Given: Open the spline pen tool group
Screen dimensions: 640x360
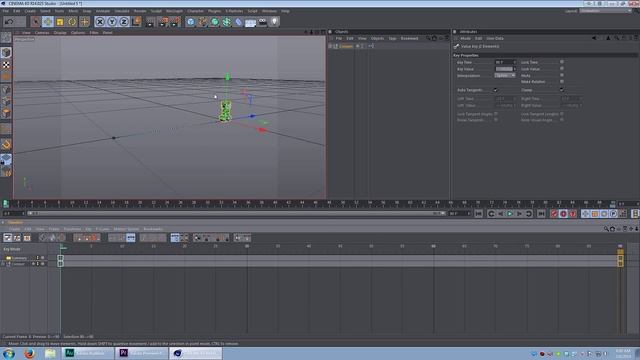Looking at the screenshot, I should click(x=202, y=22).
